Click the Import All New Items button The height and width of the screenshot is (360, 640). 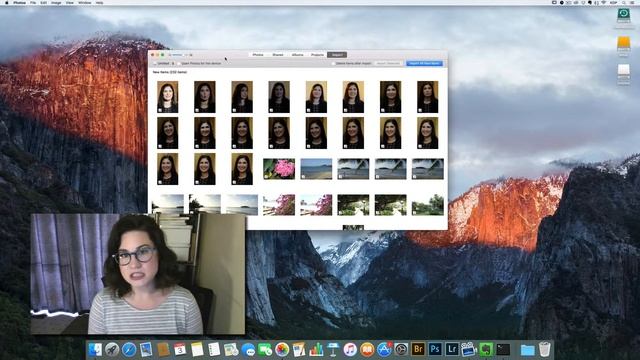[424, 64]
